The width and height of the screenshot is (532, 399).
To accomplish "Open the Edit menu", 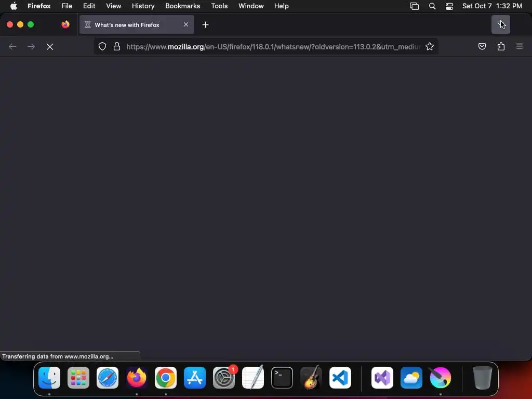I will coord(89,6).
